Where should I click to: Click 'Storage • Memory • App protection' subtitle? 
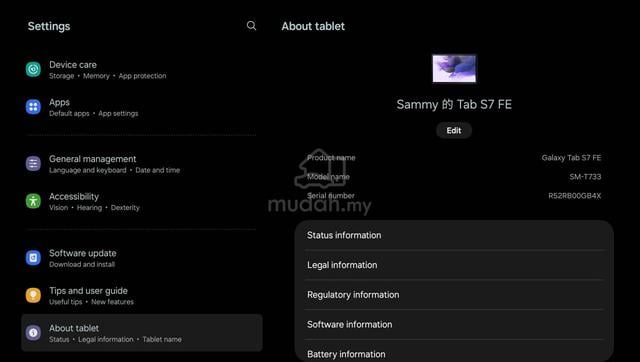pyautogui.click(x=107, y=76)
